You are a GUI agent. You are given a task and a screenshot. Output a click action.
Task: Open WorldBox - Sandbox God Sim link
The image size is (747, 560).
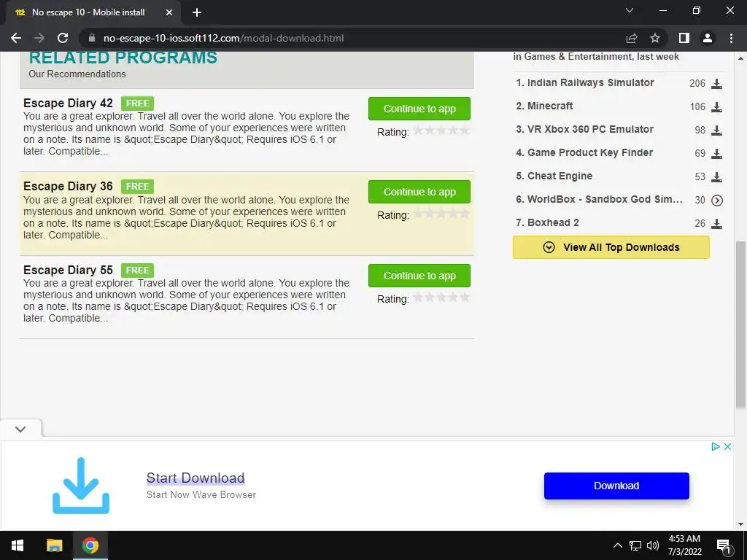pos(605,200)
